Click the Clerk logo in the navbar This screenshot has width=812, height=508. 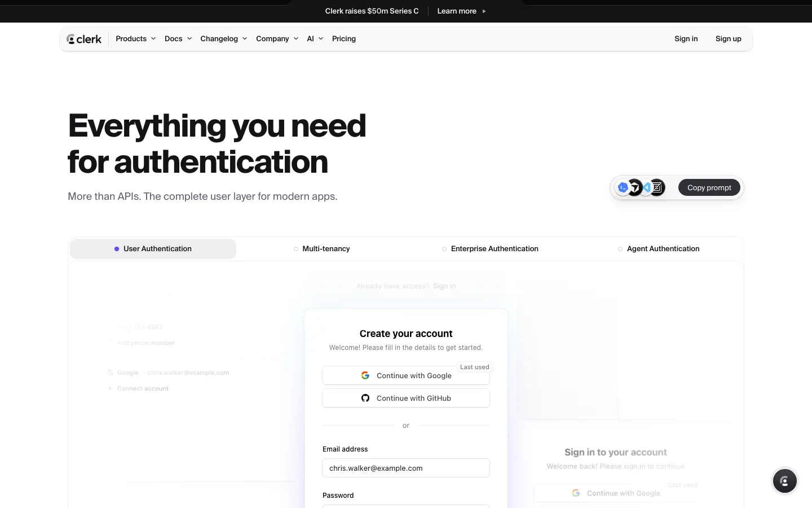click(x=84, y=39)
